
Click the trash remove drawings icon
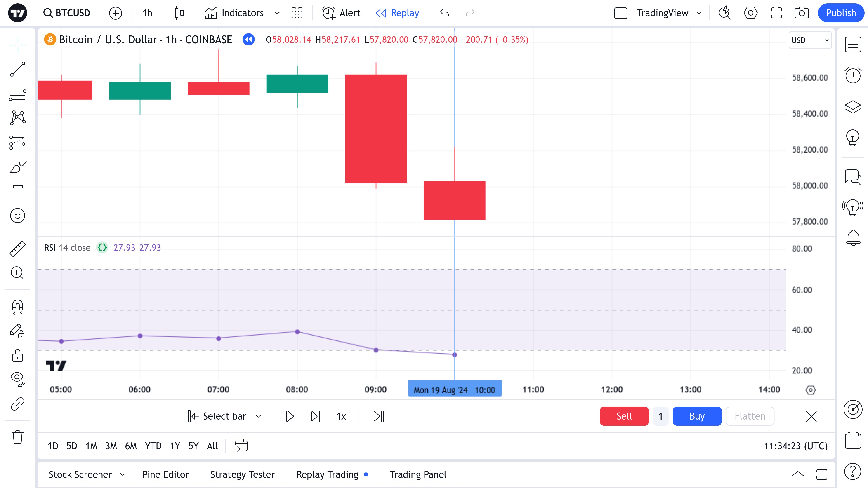coord(18,437)
